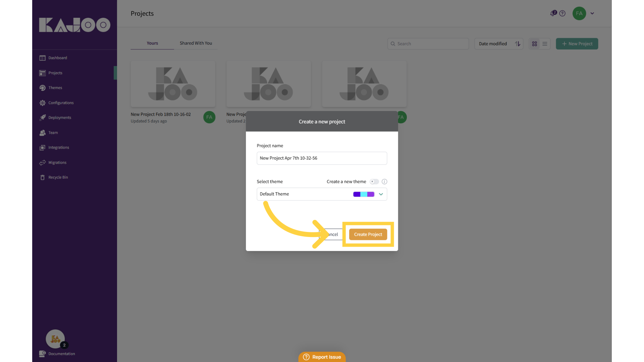
Task: Open the Dashboard from the sidebar
Action: (x=57, y=58)
